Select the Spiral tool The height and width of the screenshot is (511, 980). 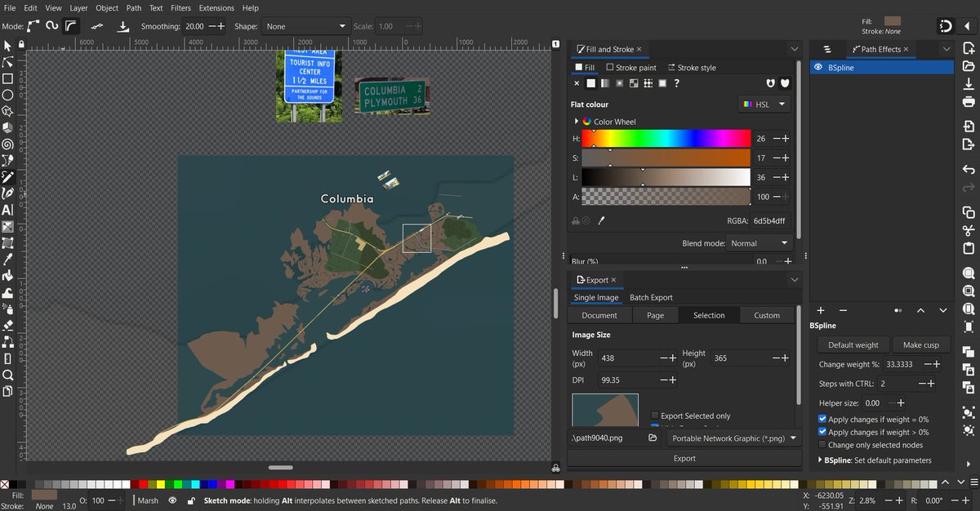pyautogui.click(x=7, y=144)
